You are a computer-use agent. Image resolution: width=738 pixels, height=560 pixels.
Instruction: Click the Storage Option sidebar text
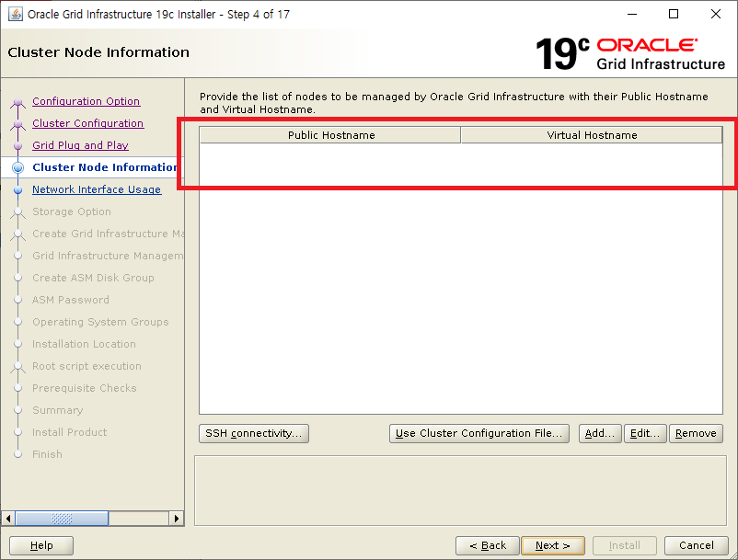click(72, 211)
